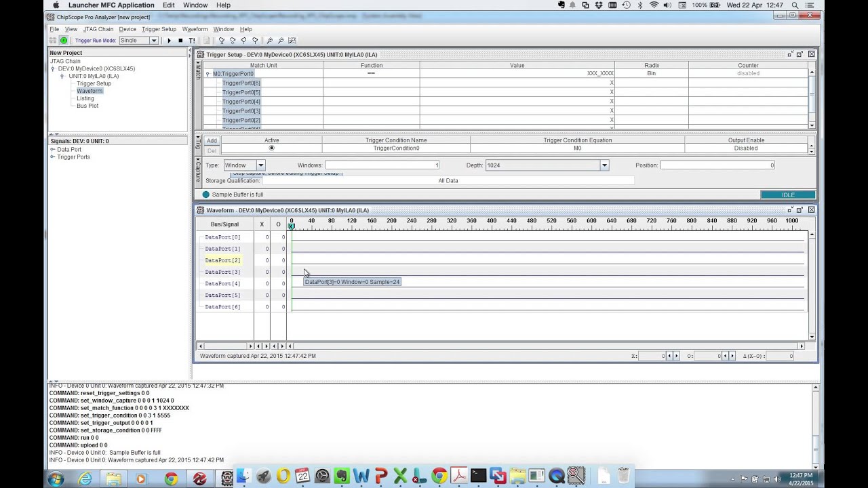The width and height of the screenshot is (868, 488).
Task: Click the Storage Qualification All Data field
Action: (x=448, y=181)
